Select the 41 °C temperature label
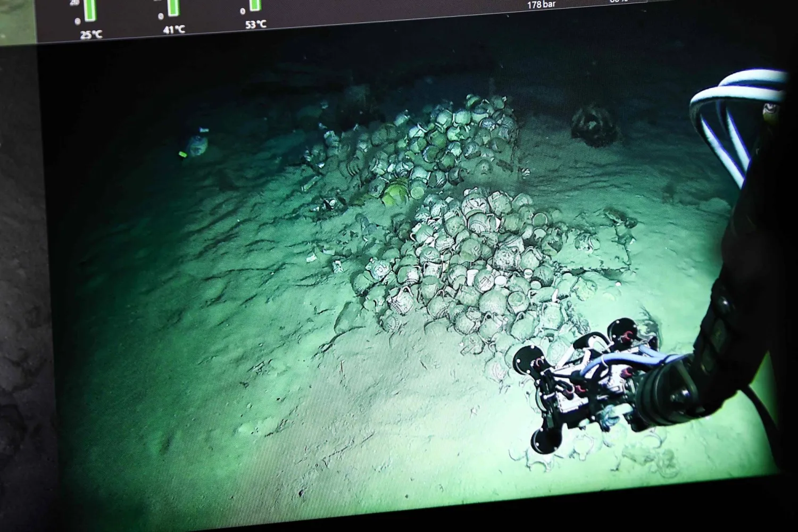The height and width of the screenshot is (532, 798). click(174, 30)
